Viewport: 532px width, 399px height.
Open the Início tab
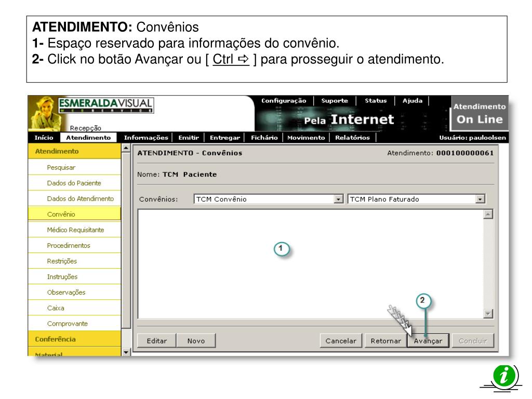click(x=44, y=137)
